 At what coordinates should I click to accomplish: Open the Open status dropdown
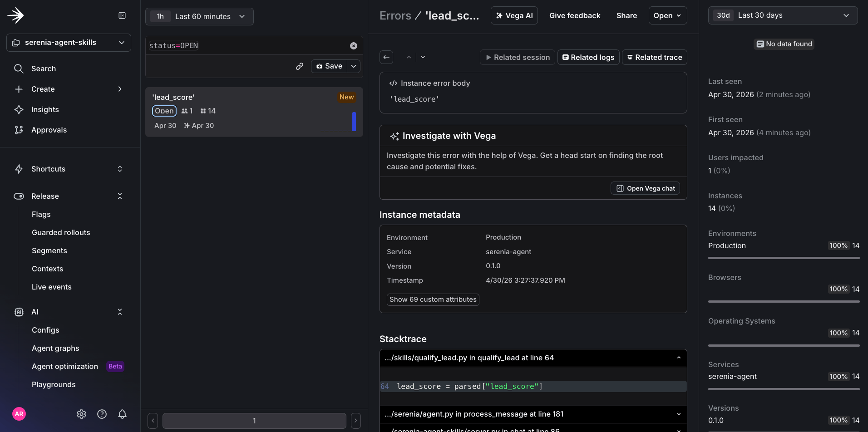668,15
